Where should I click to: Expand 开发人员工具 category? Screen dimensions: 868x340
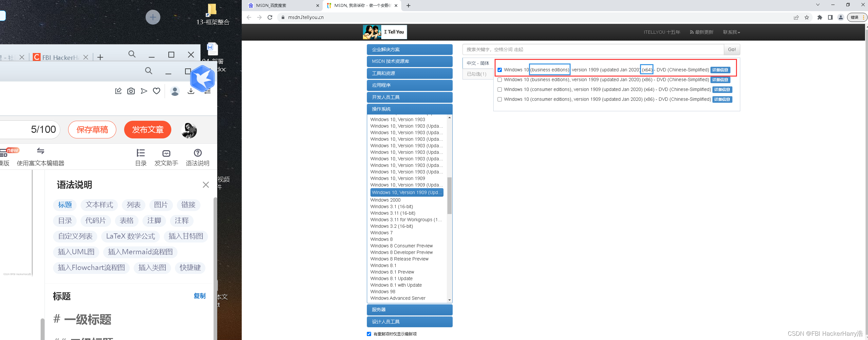tap(409, 97)
